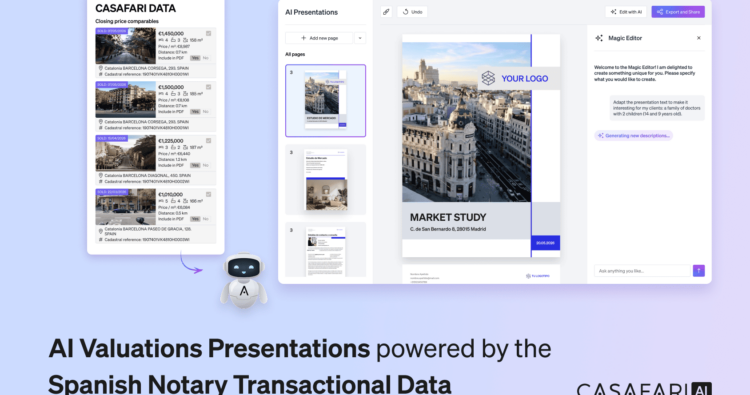Set Include in PDF Yes for €1,450,000 listing
The image size is (750, 395).
coord(195,58)
